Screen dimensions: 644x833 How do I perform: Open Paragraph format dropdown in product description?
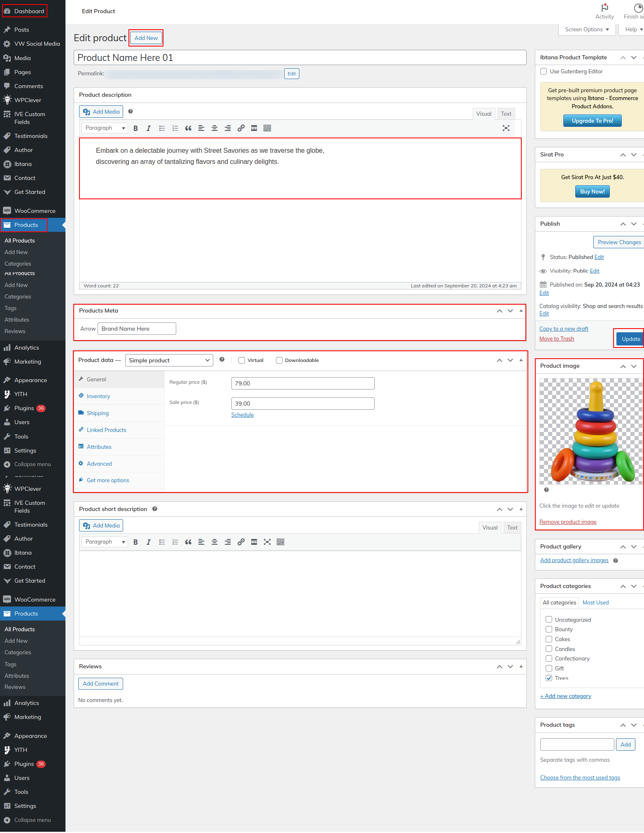tap(105, 128)
